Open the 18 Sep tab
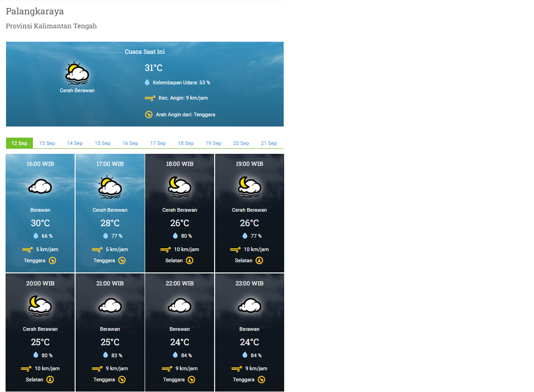The image size is (534, 392). tap(185, 143)
